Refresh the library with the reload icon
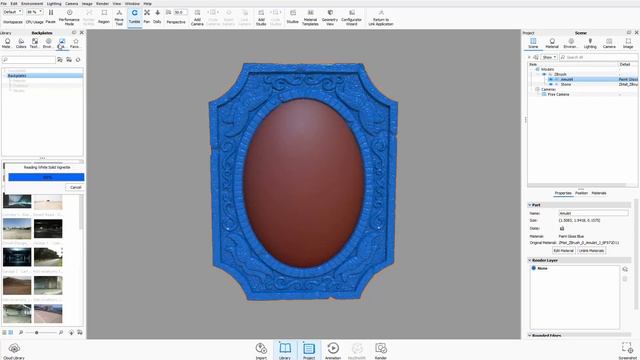 [78, 60]
